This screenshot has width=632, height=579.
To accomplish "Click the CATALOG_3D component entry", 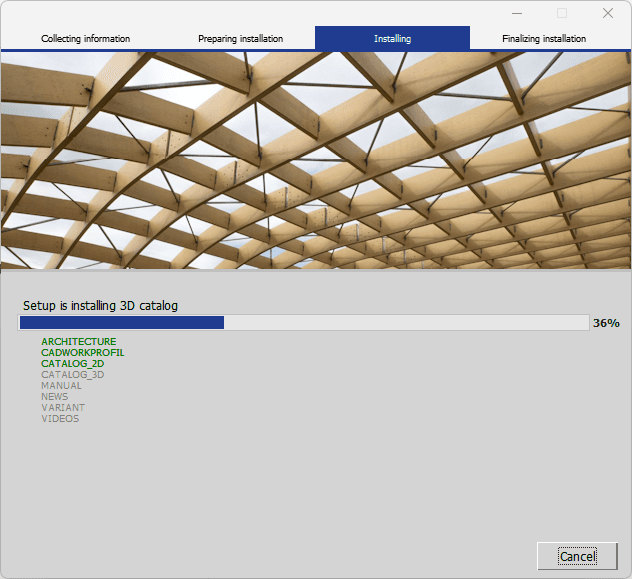I will [72, 375].
